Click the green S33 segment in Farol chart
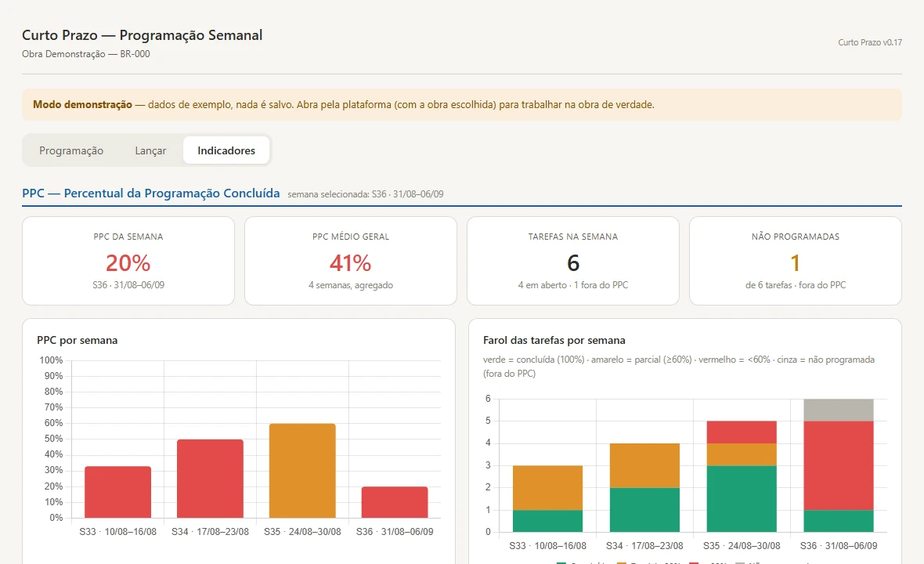The image size is (924, 564). (x=547, y=521)
